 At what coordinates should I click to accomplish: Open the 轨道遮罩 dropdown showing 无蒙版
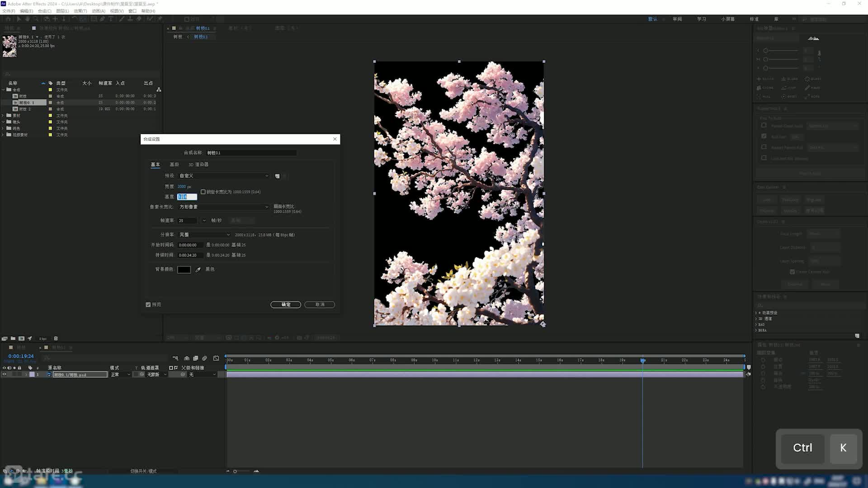point(156,375)
